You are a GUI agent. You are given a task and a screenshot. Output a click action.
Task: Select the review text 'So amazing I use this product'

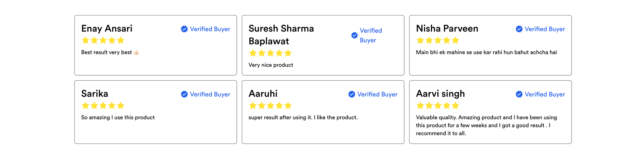tap(118, 118)
